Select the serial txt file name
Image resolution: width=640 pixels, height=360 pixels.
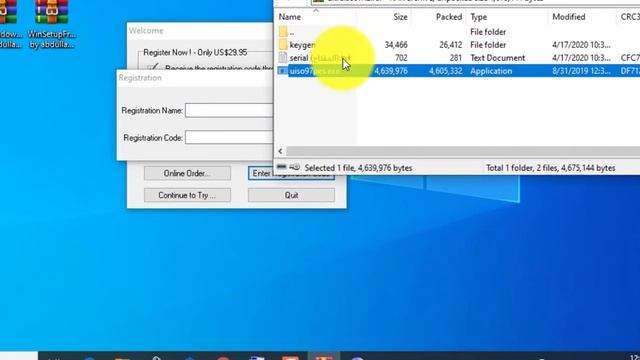(320, 58)
